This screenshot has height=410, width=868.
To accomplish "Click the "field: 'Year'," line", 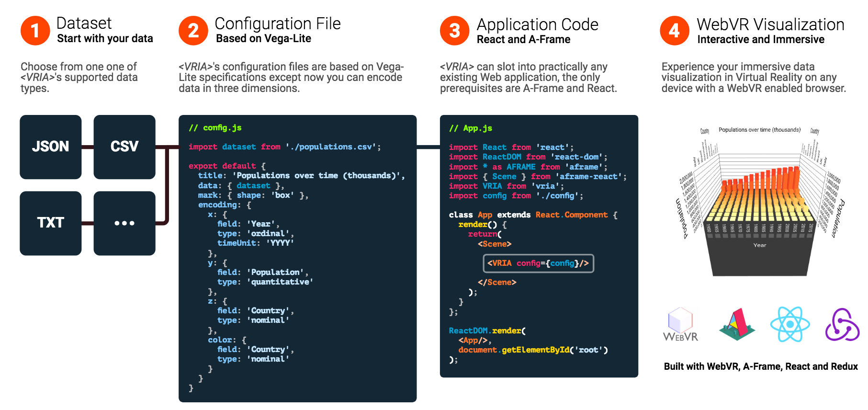I will (248, 224).
